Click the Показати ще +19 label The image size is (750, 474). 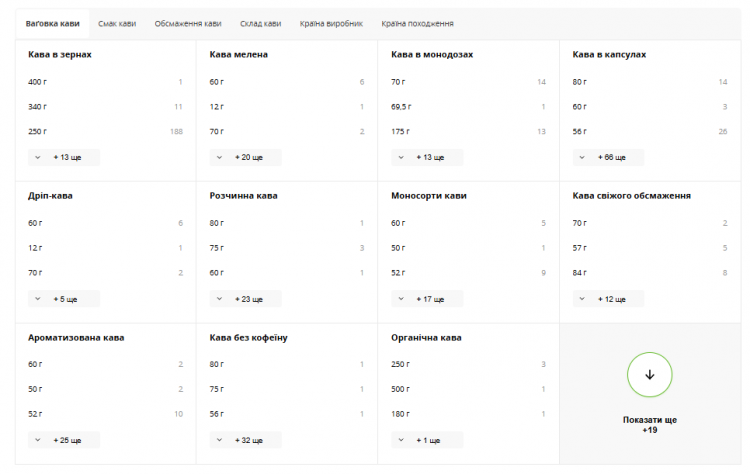pos(650,425)
